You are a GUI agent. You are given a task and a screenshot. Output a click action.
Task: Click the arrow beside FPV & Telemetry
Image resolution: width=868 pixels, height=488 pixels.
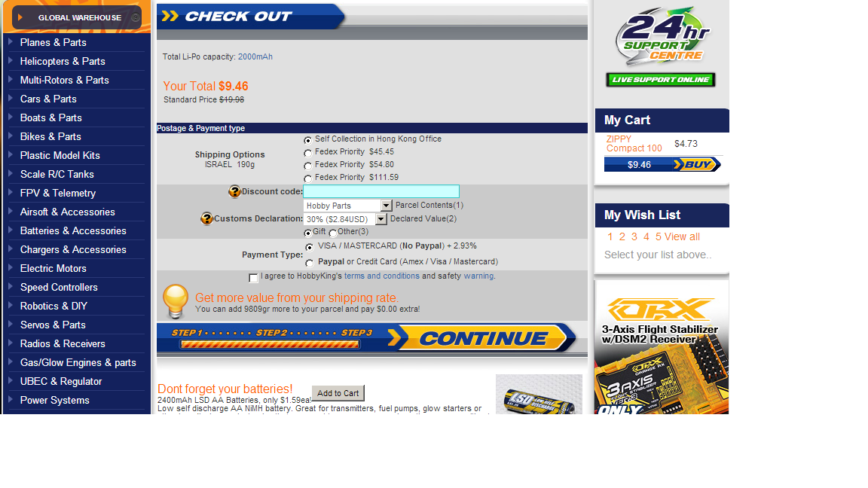coord(11,192)
